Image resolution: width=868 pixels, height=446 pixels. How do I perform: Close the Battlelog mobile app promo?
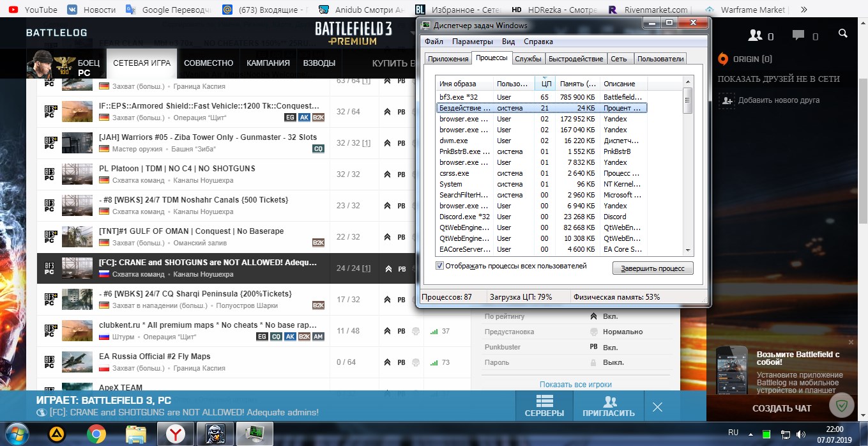(x=850, y=342)
